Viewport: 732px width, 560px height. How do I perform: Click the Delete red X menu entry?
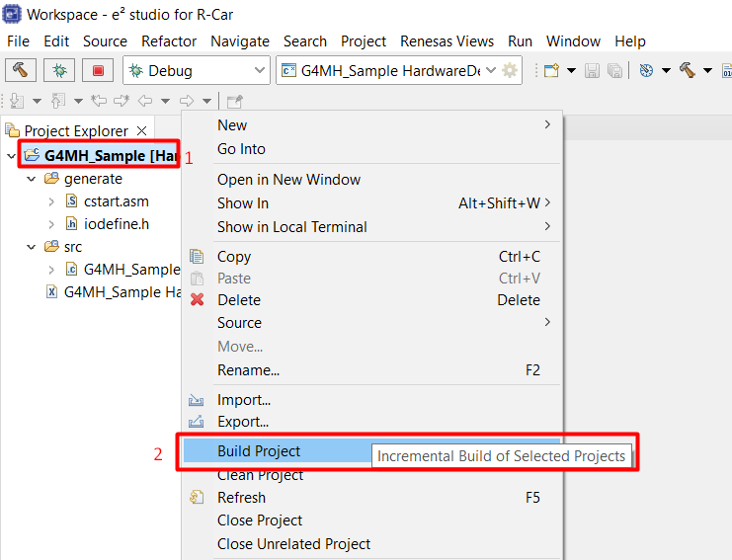tap(239, 300)
